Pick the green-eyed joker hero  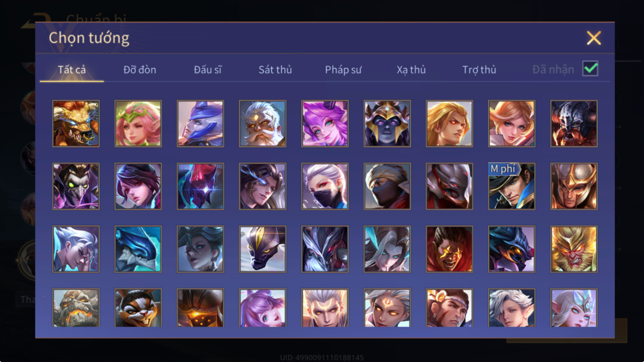76,186
